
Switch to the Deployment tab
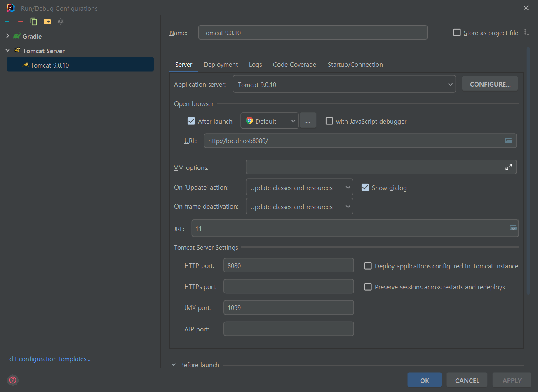click(221, 65)
